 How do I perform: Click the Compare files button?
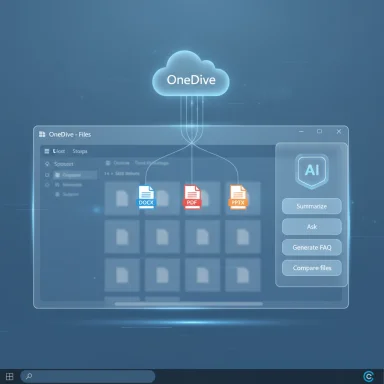312,268
